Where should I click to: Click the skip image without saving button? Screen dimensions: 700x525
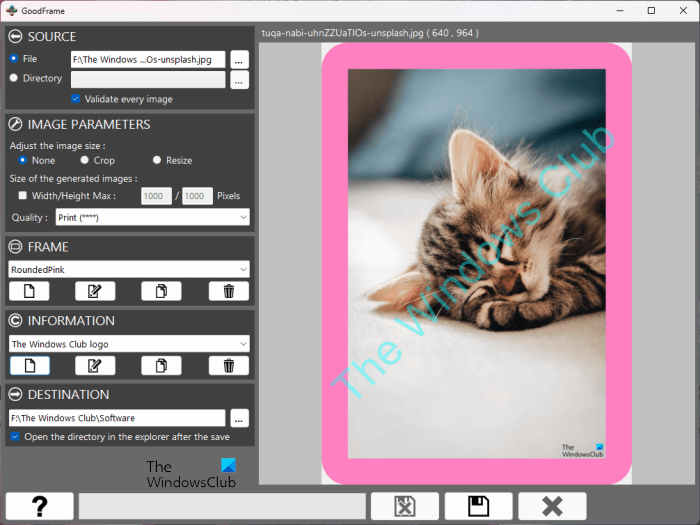404,506
